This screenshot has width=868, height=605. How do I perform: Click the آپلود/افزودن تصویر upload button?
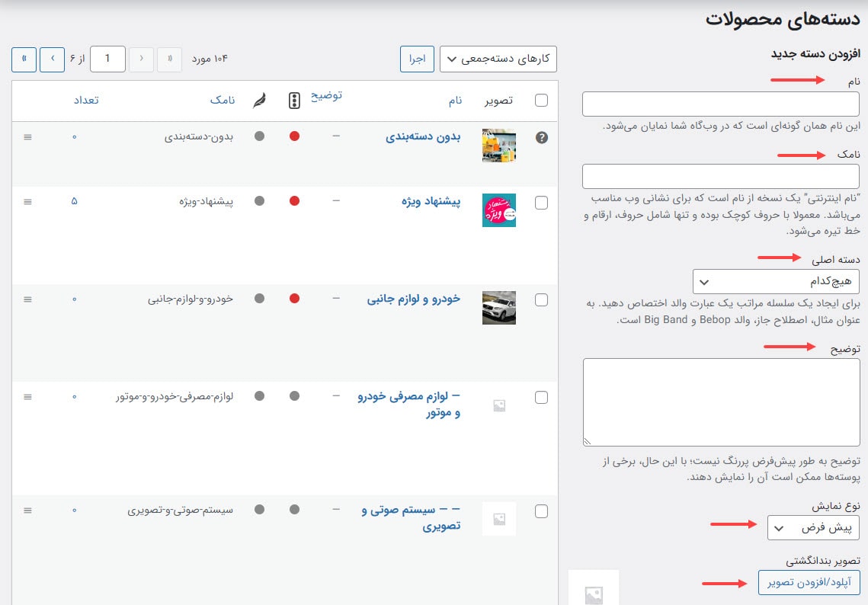point(809,582)
